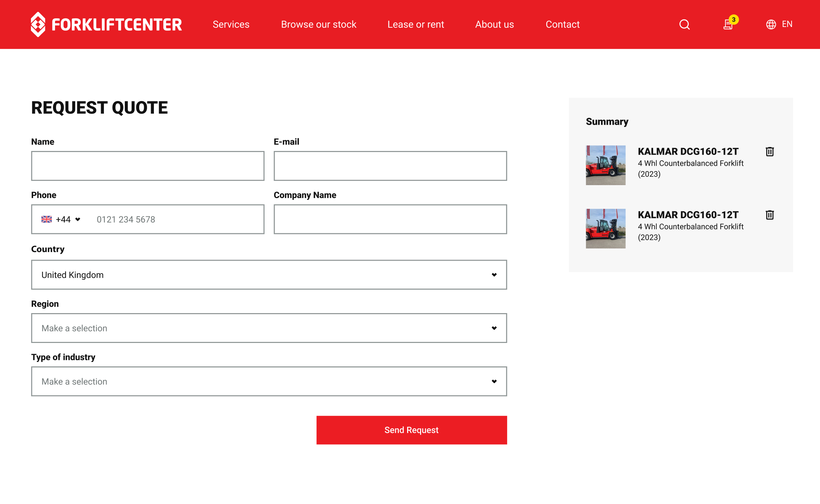
Task: Focus the phone number input field
Action: (176, 219)
